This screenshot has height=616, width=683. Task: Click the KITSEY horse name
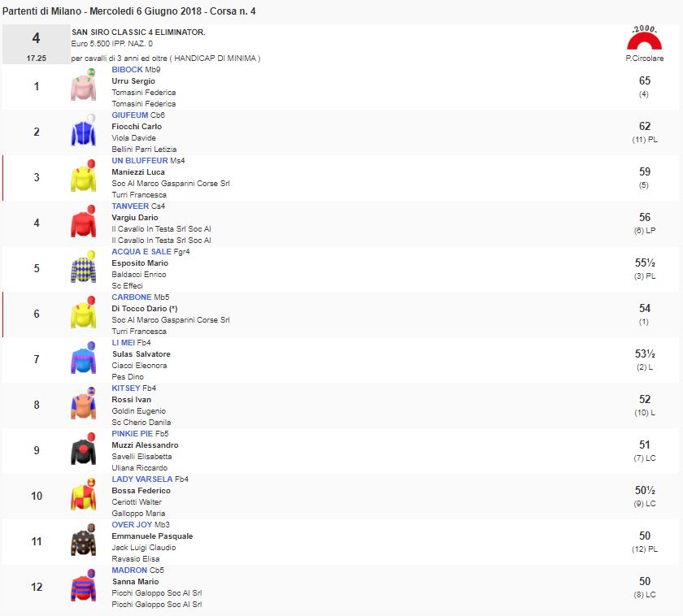[126, 388]
